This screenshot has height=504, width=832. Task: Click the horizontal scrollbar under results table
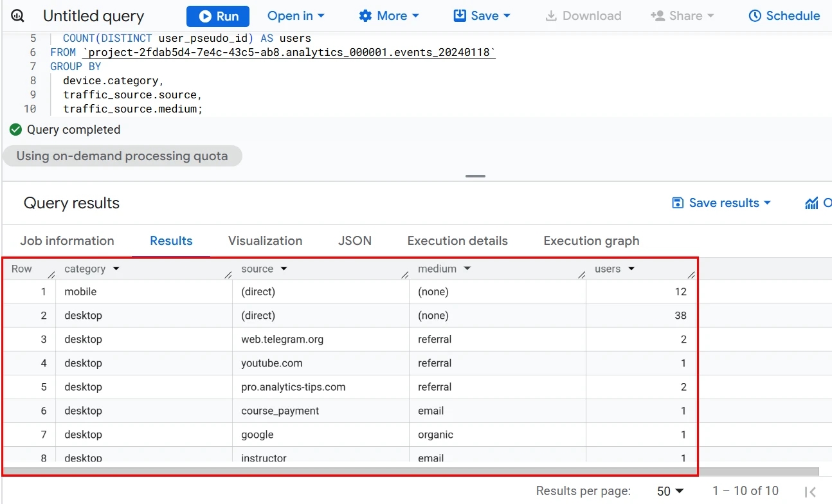[411, 471]
